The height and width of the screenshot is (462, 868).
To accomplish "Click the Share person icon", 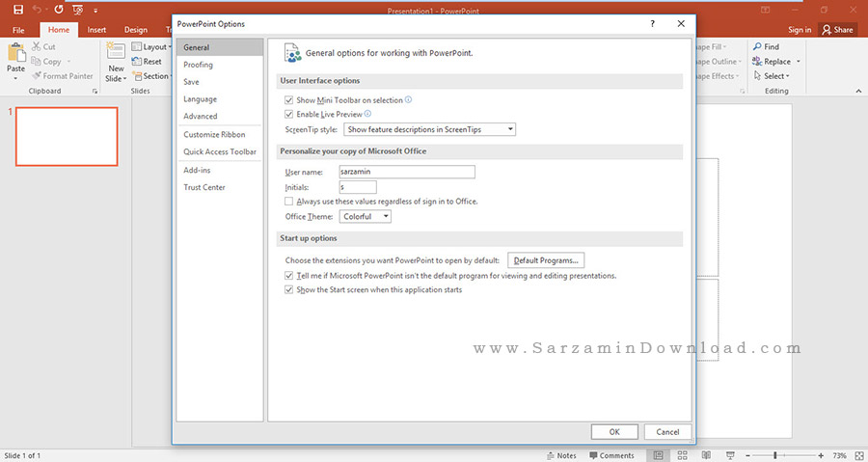I will tap(827, 29).
